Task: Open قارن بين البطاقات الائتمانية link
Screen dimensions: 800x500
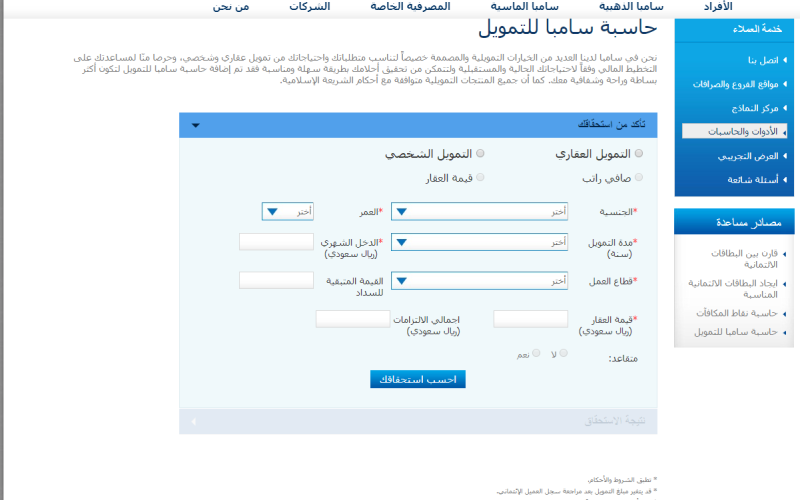Action: click(x=744, y=259)
